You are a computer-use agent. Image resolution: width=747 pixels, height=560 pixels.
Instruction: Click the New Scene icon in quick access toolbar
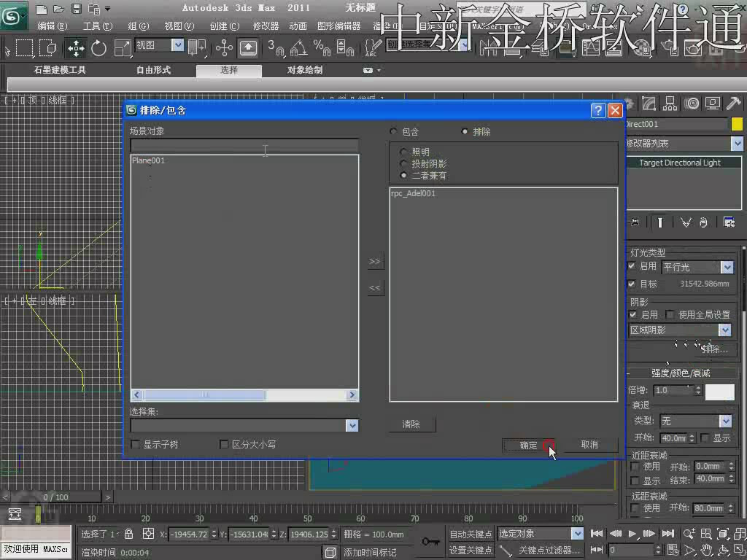[42, 9]
